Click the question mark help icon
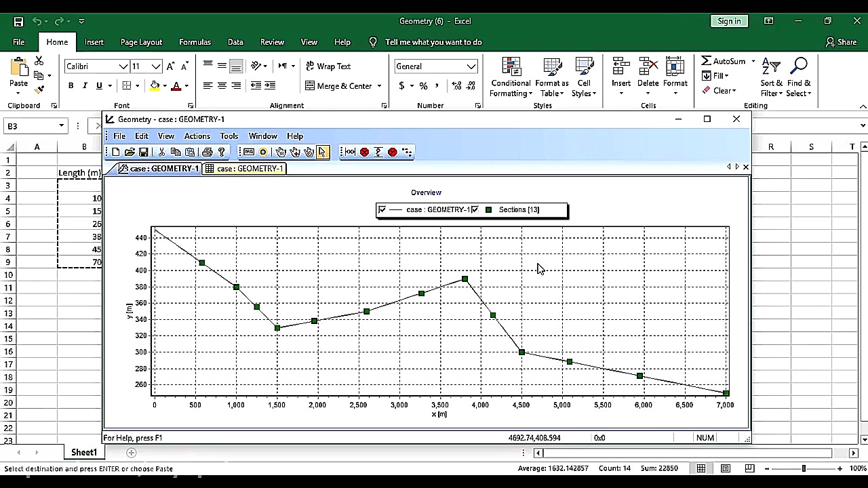868x488 pixels. tap(221, 152)
